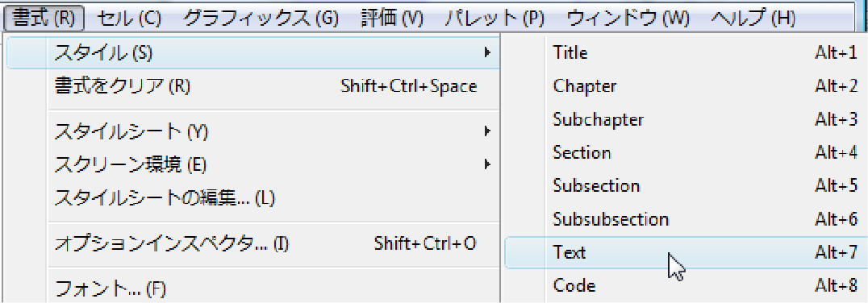
Task: Expand the スクリーン環境 (E) submenu
Action: click(253, 164)
